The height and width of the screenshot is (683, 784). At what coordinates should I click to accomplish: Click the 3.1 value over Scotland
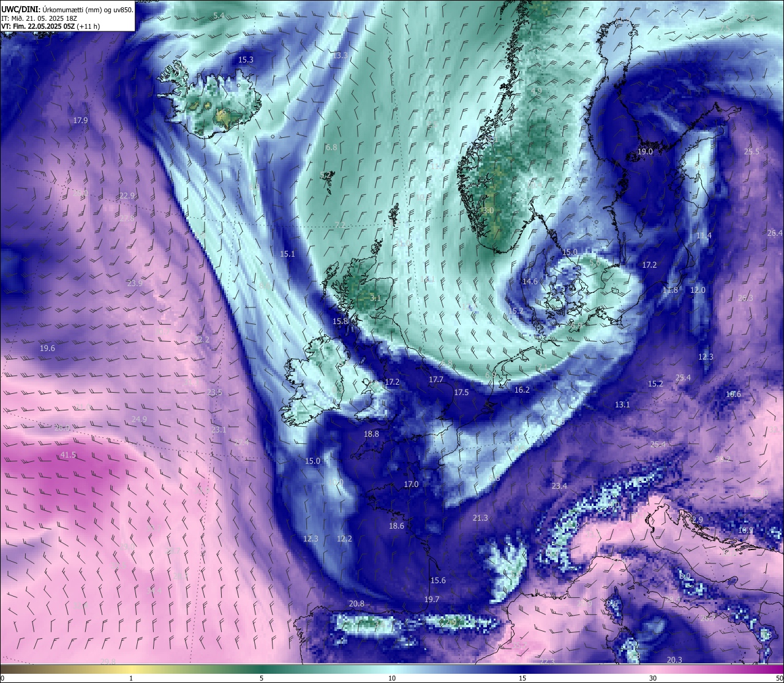pos(375,298)
